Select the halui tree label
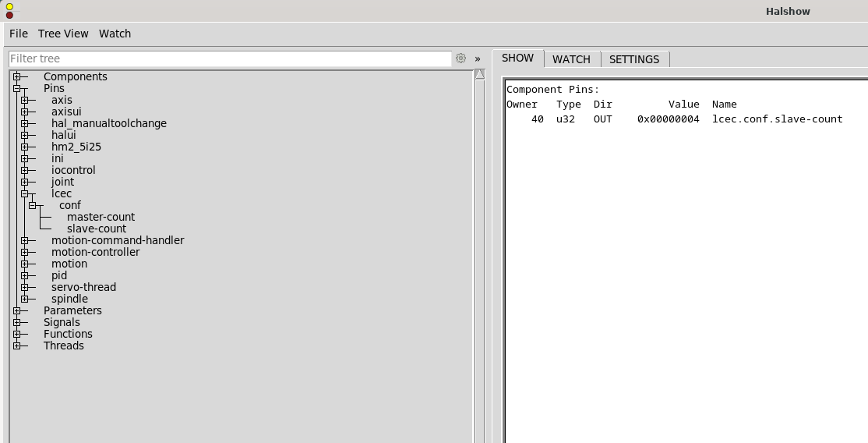 coord(64,135)
